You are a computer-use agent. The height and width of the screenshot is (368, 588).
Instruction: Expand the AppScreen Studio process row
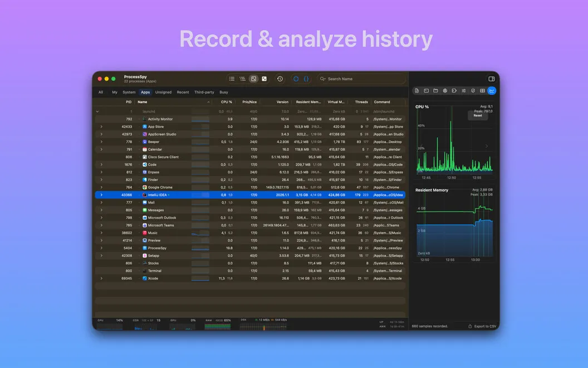point(101,134)
